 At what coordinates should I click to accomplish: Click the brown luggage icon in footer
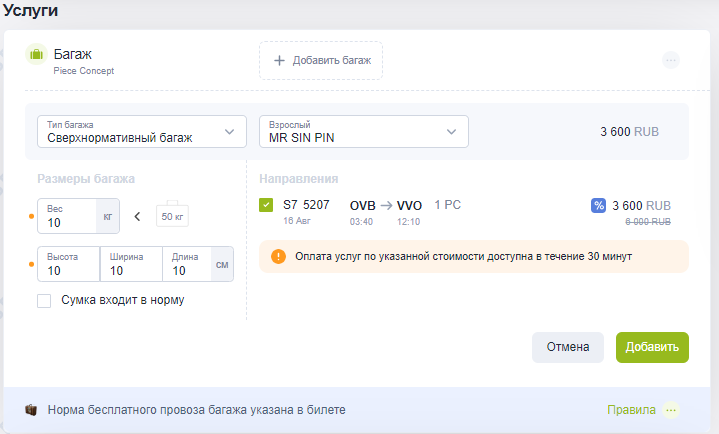click(x=31, y=410)
